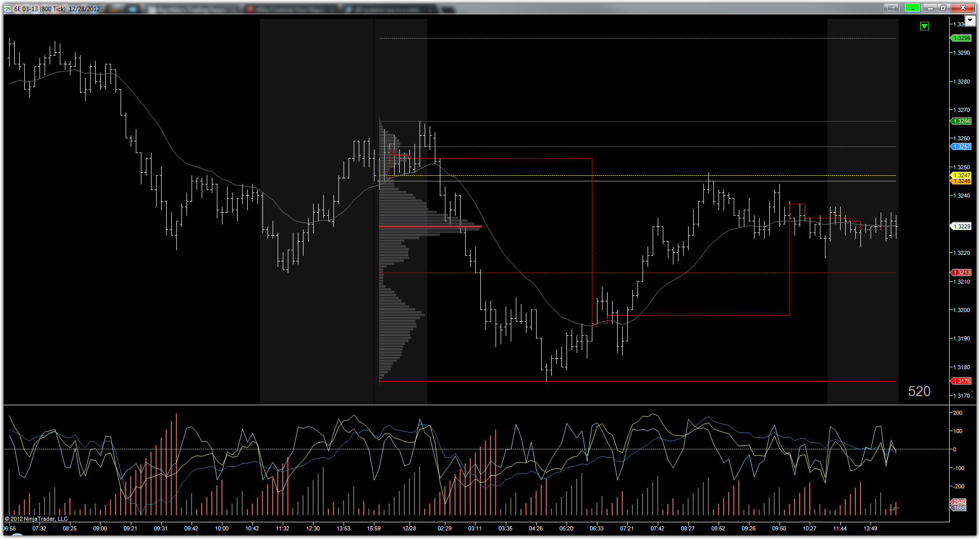Click the 10:42 time axis label
Viewport: 980px width, 539px height.
[252, 528]
